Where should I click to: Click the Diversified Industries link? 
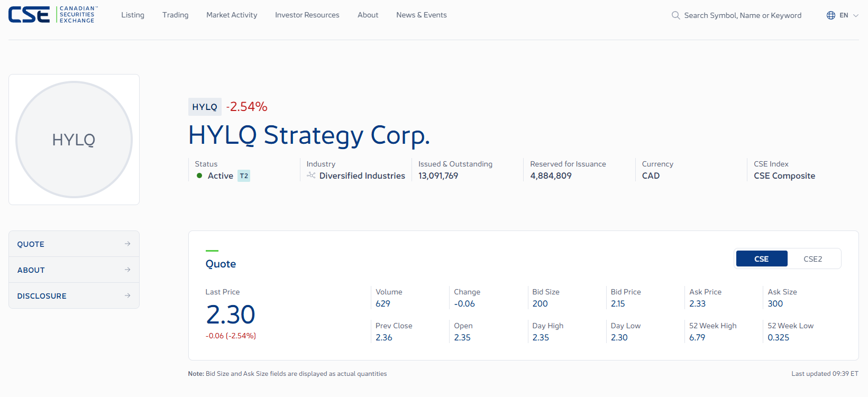click(x=362, y=176)
